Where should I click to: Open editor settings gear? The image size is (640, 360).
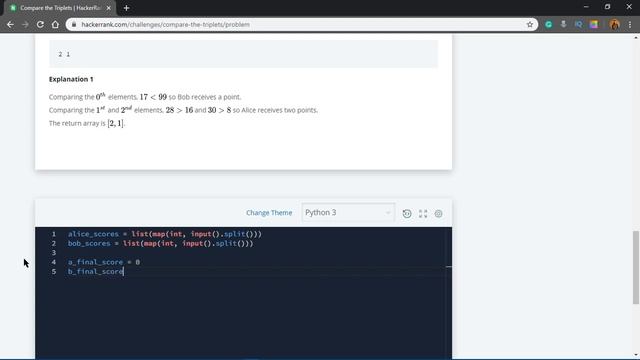pos(438,213)
